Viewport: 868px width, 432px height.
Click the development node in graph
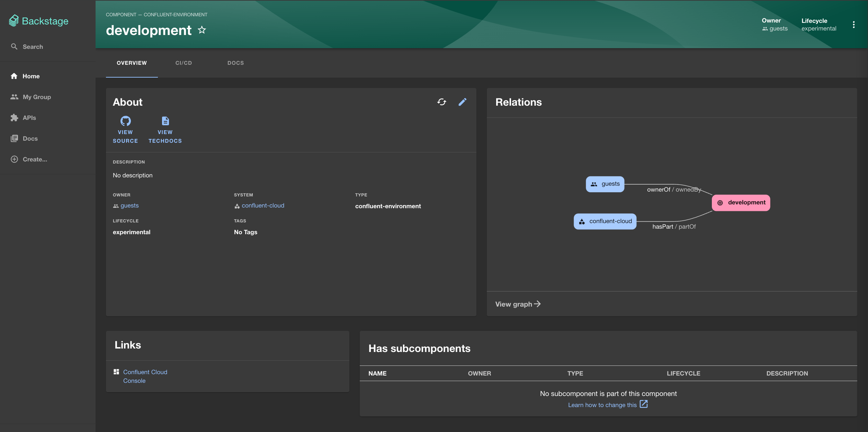pyautogui.click(x=741, y=203)
